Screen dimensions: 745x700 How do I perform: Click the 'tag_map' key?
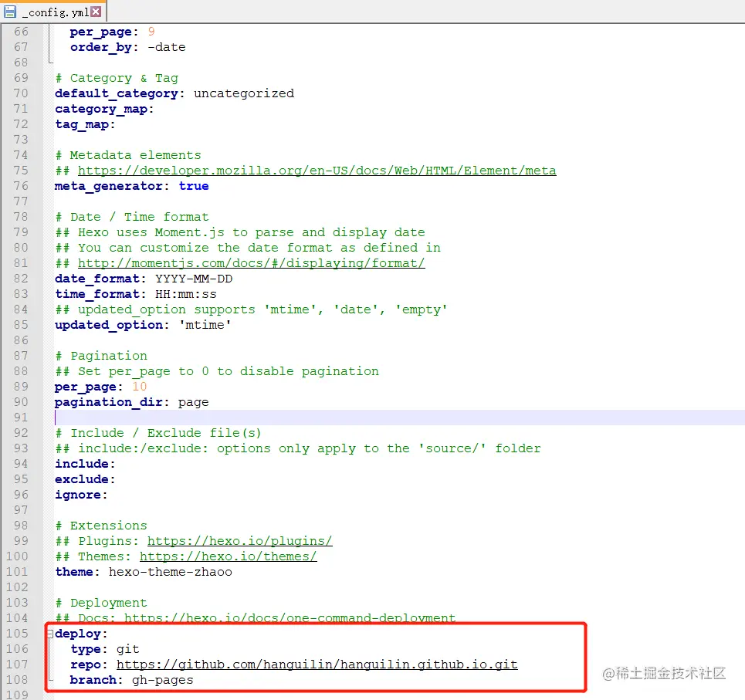tap(82, 124)
